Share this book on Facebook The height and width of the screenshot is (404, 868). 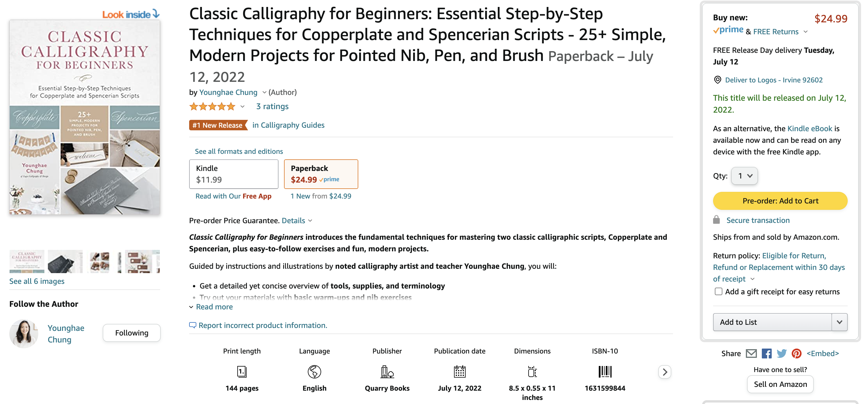point(766,353)
